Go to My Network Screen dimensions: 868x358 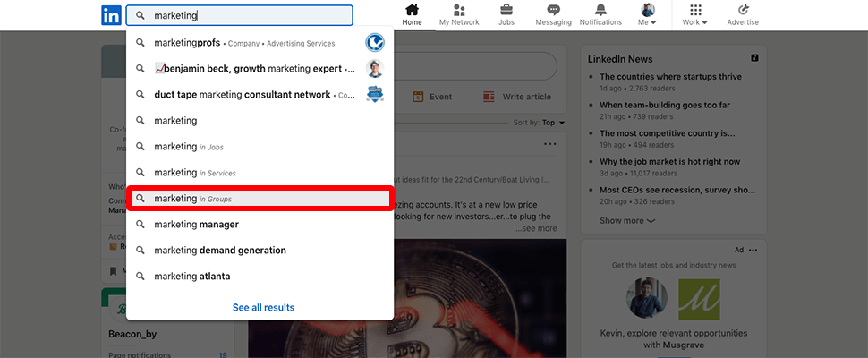459,15
